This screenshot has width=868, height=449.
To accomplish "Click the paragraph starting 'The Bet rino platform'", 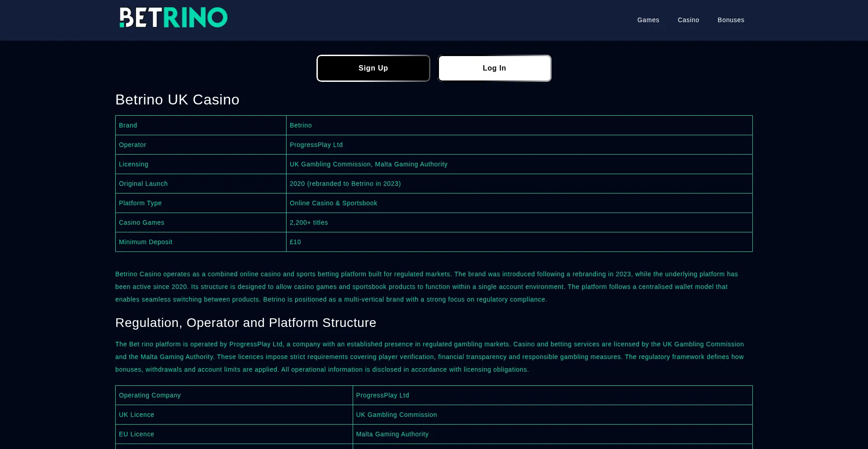I will pyautogui.click(x=429, y=357).
